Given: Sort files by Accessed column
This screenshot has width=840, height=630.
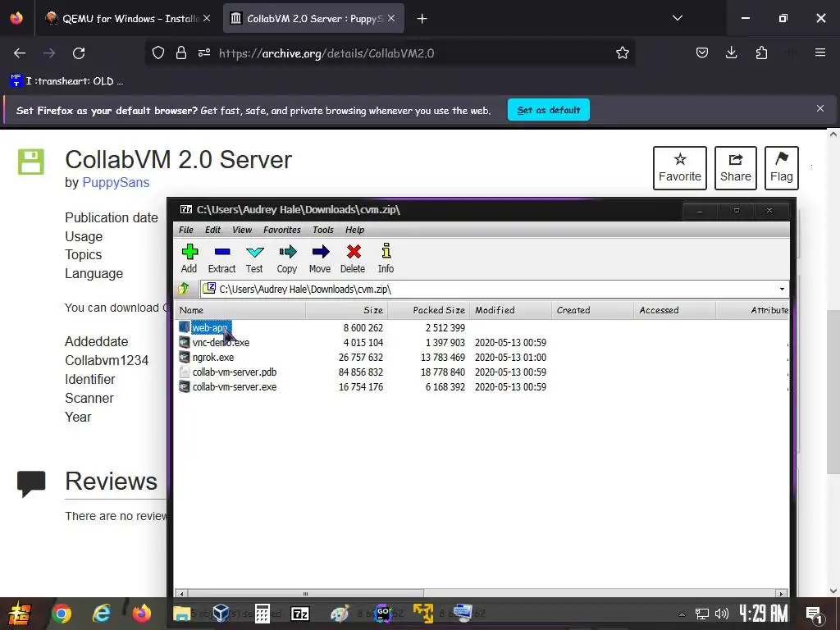Looking at the screenshot, I should pyautogui.click(x=674, y=310).
